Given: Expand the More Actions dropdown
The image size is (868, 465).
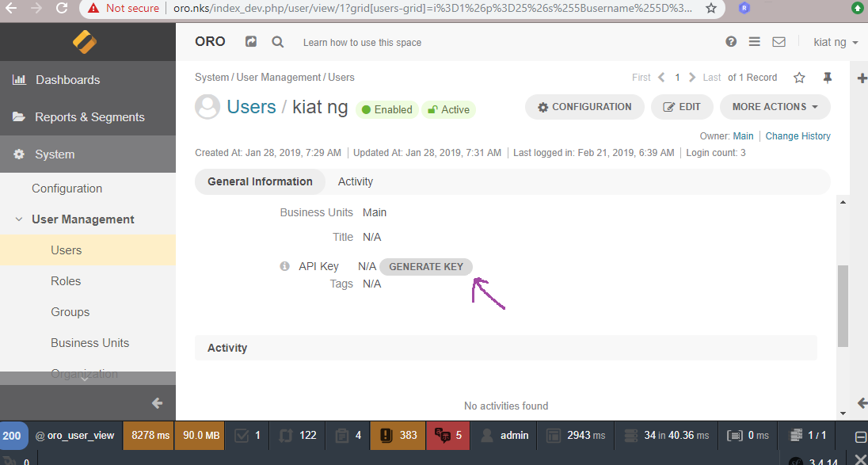Looking at the screenshot, I should 775,107.
